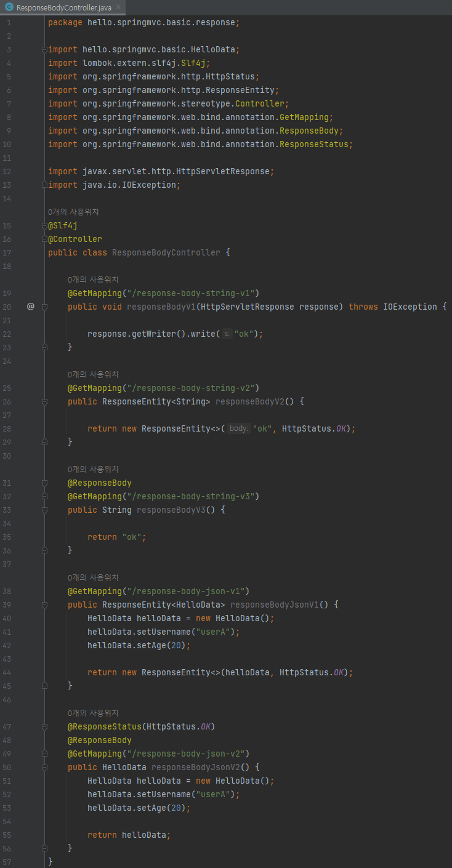Open usages hint above @ResponseStatus annotation
452x868 pixels.
click(93, 713)
